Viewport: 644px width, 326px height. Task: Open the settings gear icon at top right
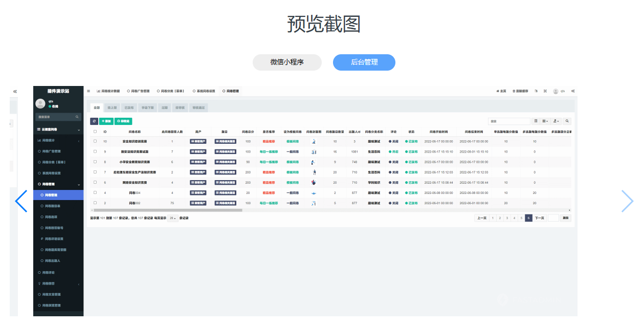574,91
